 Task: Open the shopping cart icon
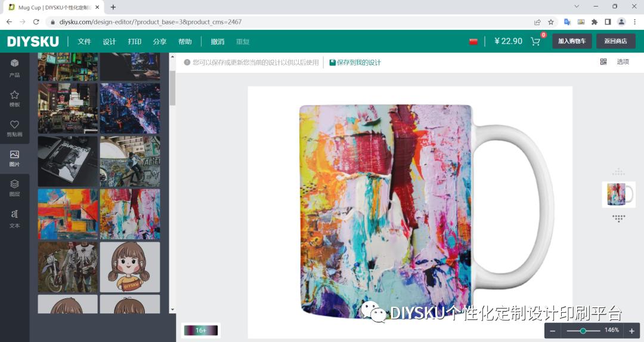(x=535, y=41)
